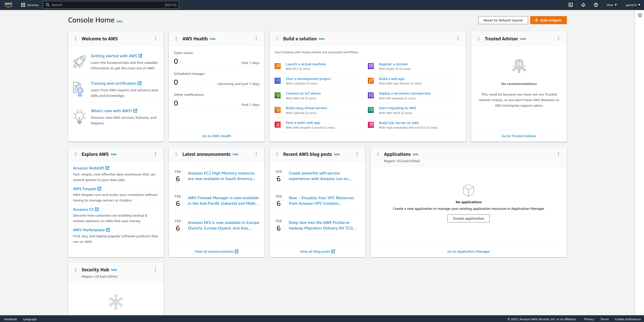
Task: Open Explore AWS widget kebab menu
Action: click(x=155, y=154)
